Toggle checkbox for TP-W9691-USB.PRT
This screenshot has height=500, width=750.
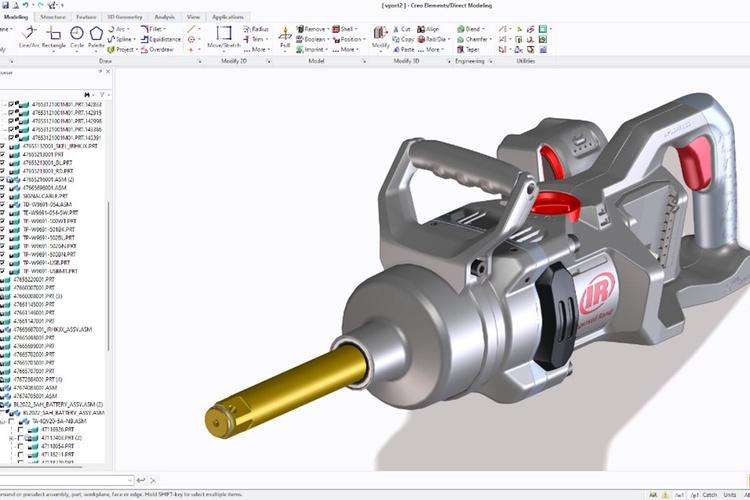pos(2,263)
